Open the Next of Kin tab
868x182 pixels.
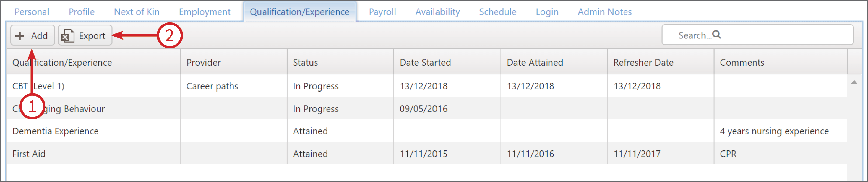pyautogui.click(x=137, y=12)
